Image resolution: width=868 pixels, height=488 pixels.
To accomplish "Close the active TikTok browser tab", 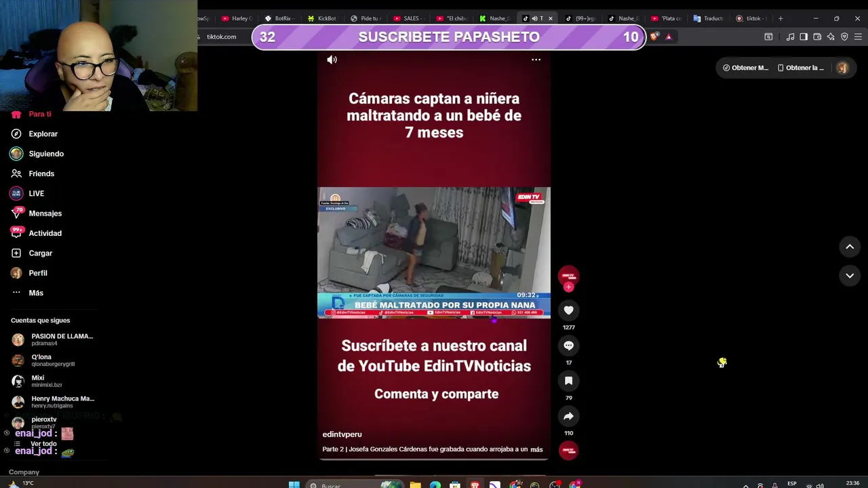I will pos(550,18).
